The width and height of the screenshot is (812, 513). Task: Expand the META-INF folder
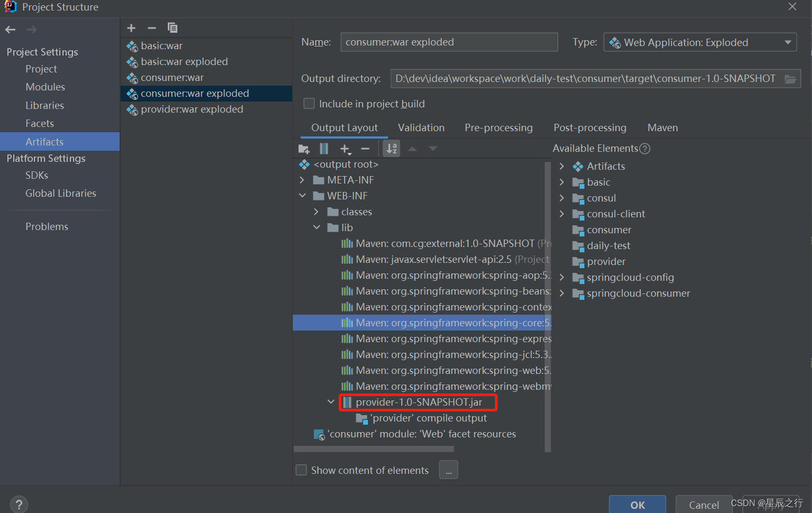(302, 180)
